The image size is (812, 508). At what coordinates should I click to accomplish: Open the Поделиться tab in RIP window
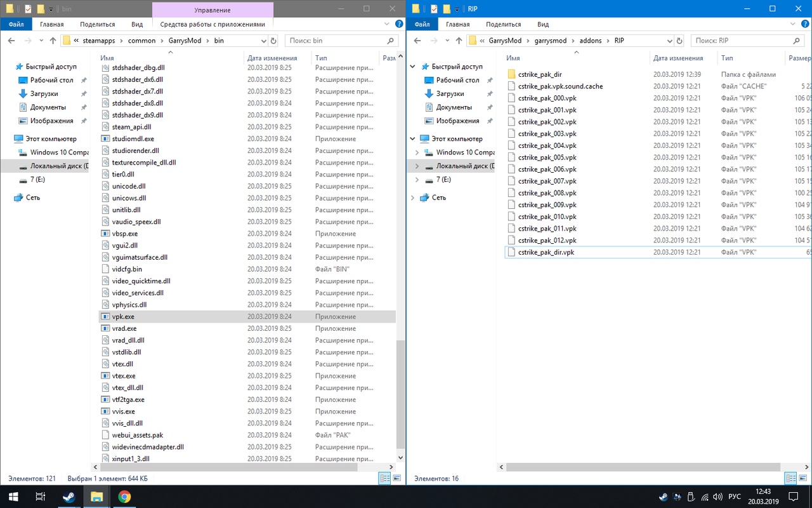click(504, 24)
